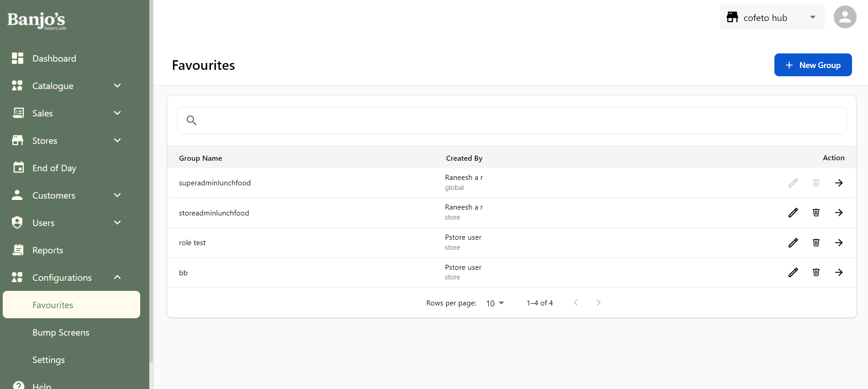Open the 'bb' group with arrow icon
The height and width of the screenshot is (389, 868).
[x=839, y=273]
